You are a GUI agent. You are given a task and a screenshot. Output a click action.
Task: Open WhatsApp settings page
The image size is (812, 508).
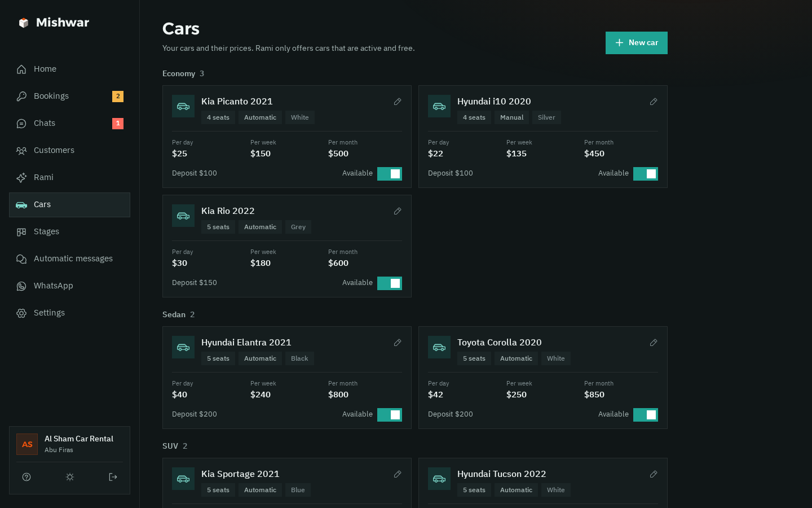(69, 286)
